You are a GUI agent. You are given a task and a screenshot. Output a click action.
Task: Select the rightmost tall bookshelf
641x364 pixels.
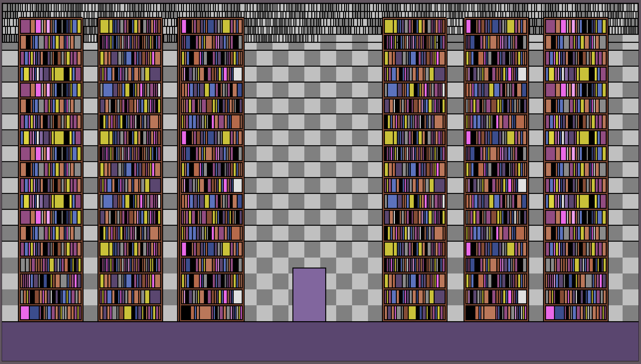point(576,169)
